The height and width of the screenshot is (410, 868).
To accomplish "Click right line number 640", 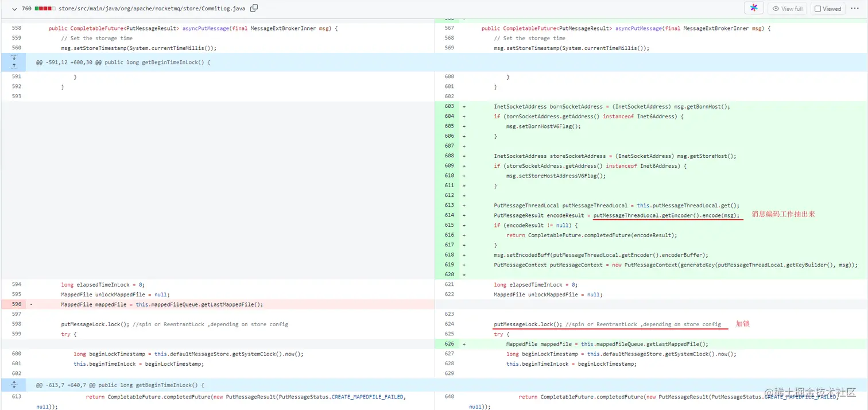I will (x=449, y=396).
